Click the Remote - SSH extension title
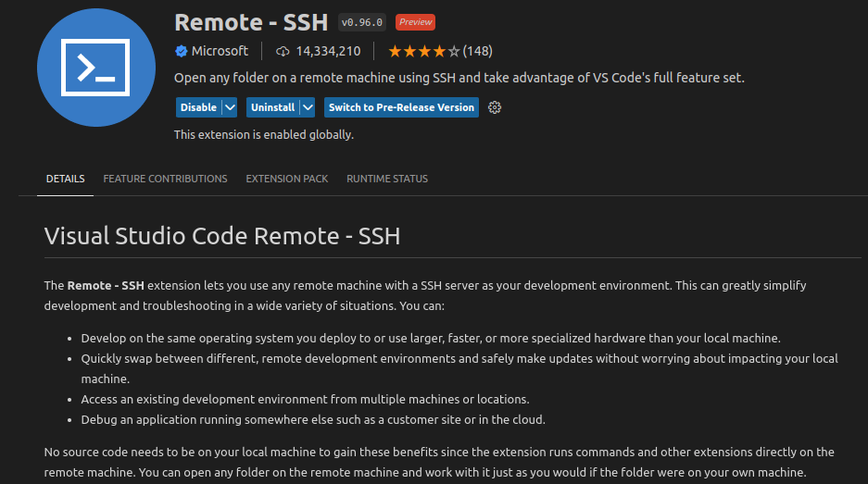Image resolution: width=868 pixels, height=484 pixels. [x=251, y=22]
